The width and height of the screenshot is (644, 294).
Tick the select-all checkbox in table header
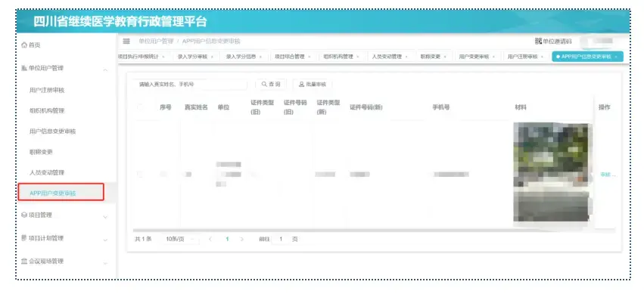tap(140, 107)
